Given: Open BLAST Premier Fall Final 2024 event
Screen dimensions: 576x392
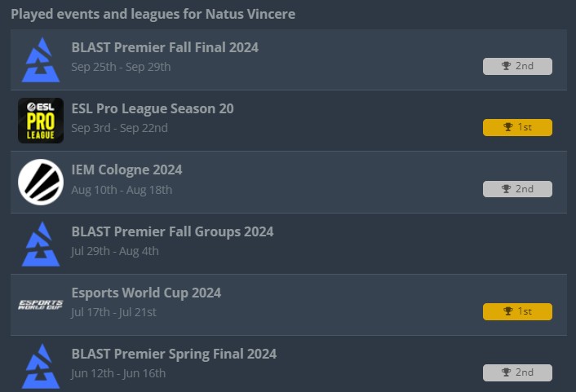Looking at the screenshot, I should tap(165, 47).
